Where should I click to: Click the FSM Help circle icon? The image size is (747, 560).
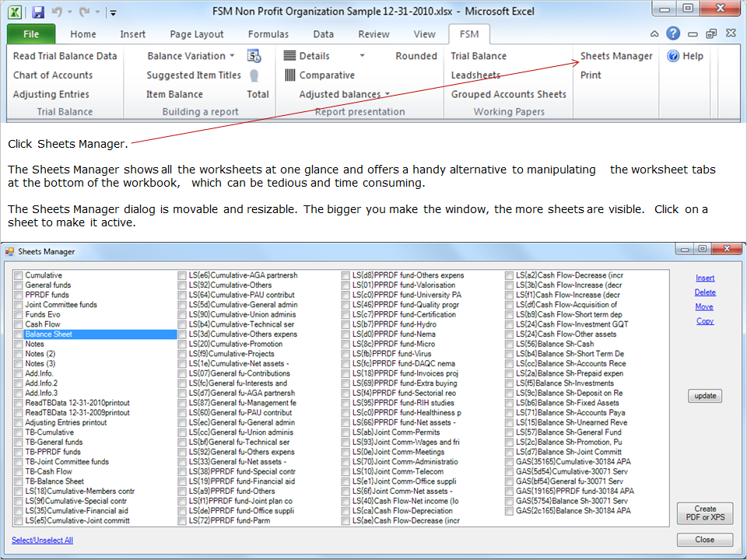(x=673, y=56)
